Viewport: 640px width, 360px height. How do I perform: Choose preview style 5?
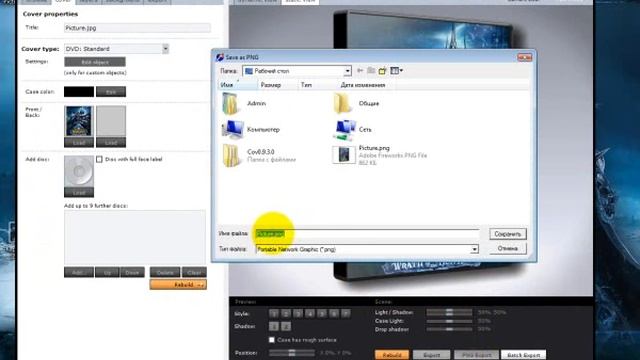pyautogui.click(x=322, y=313)
